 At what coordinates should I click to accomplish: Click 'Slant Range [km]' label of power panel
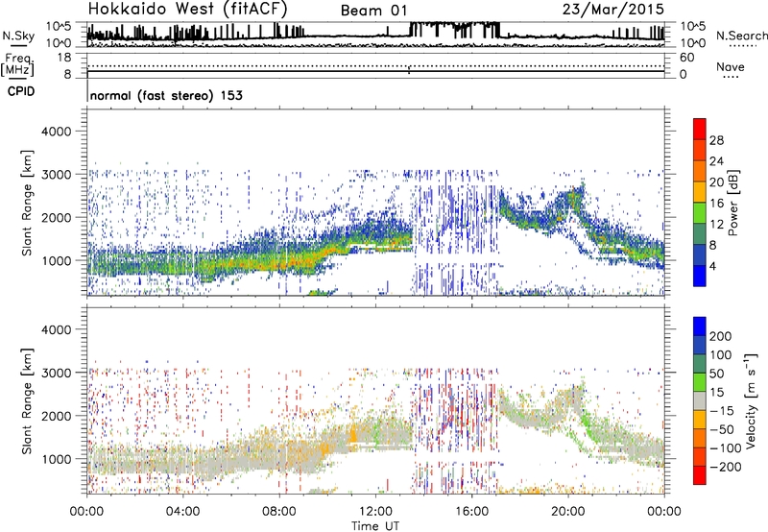27,203
